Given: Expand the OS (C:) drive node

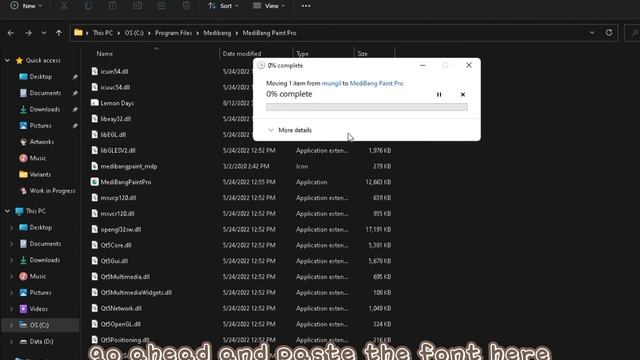Looking at the screenshot, I should pyautogui.click(x=11, y=325).
